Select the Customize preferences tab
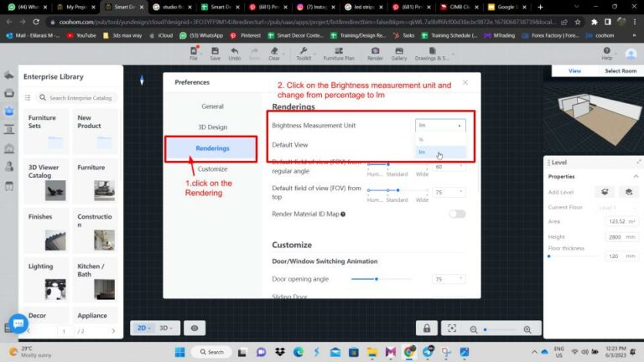Viewport: 644px width, 362px height. click(x=212, y=168)
